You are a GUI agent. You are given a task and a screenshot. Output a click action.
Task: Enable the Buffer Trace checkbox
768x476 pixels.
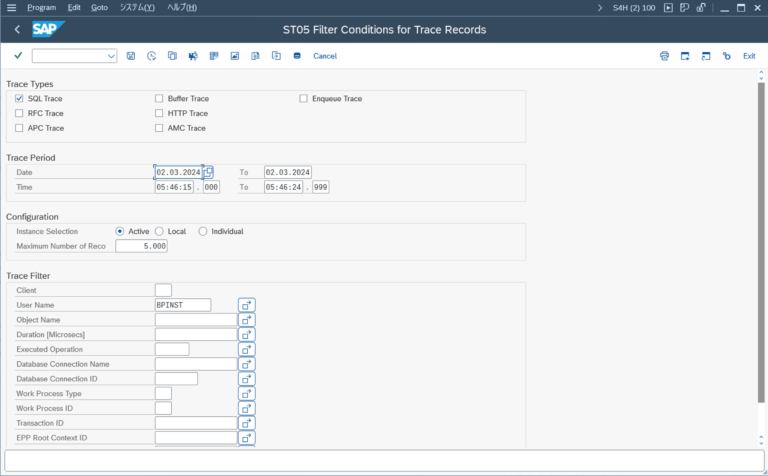click(x=159, y=99)
